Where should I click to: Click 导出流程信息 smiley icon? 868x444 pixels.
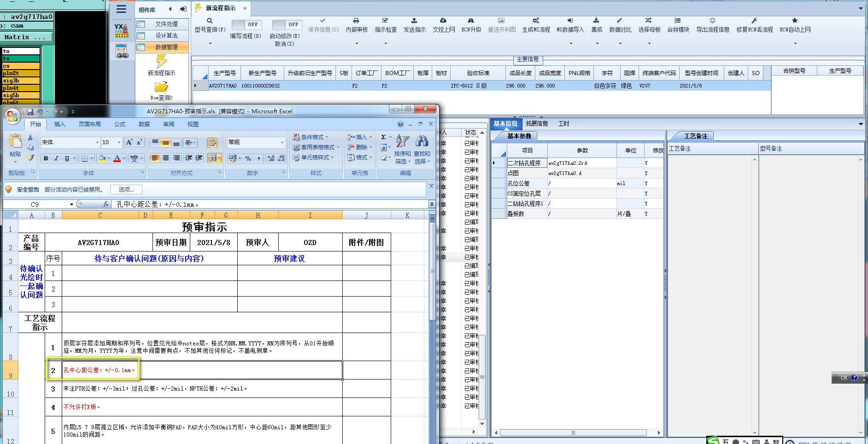(712, 21)
